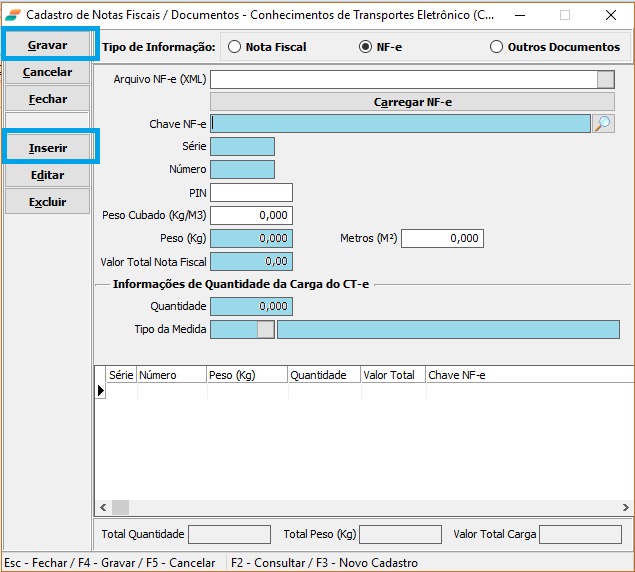635x572 pixels.
Task: Click the Editar button
Action: point(48,175)
